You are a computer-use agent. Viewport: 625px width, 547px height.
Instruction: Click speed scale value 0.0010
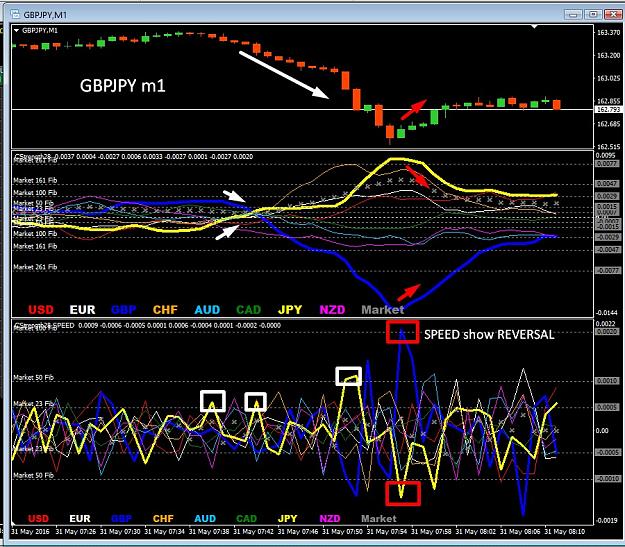point(607,381)
